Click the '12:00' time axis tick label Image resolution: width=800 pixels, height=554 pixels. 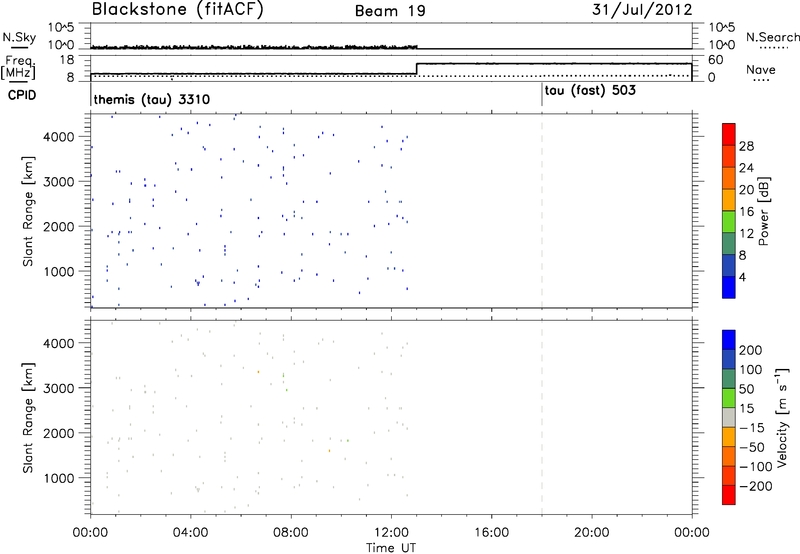point(391,533)
